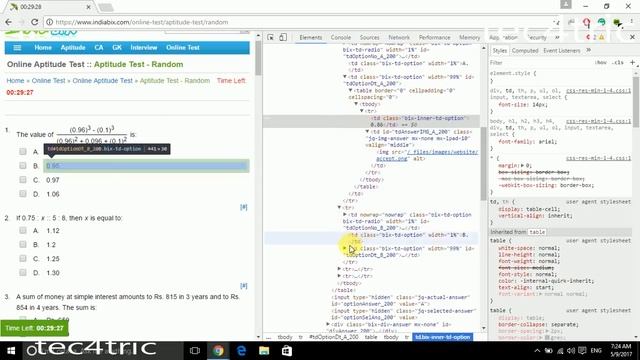Select checkbox C 1.25 for question 2
640x360 pixels.
pos(23,259)
